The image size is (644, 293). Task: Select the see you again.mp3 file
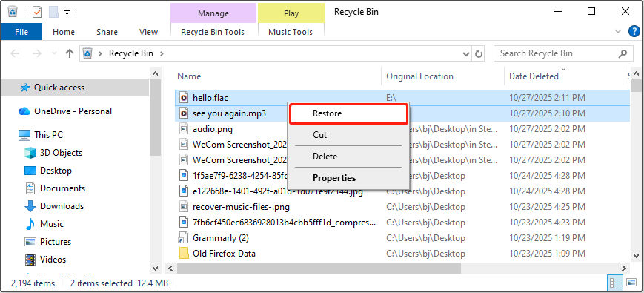coord(402,113)
